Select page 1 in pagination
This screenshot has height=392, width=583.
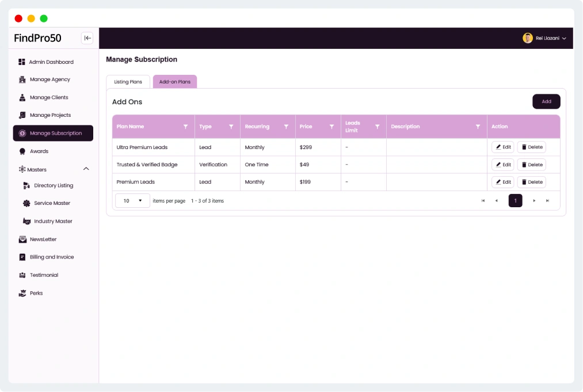(x=515, y=201)
